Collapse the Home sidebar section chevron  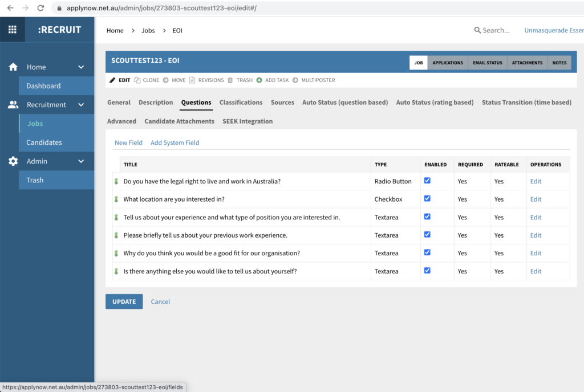[x=81, y=67]
